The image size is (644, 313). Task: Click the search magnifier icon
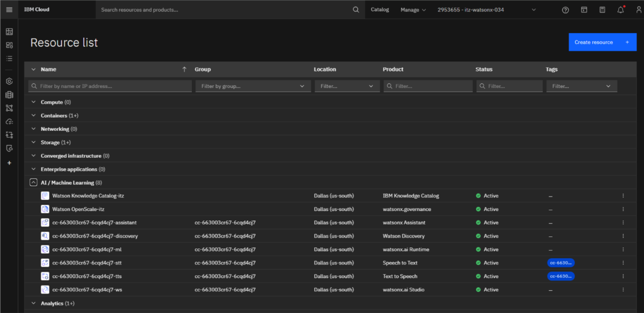tap(356, 10)
